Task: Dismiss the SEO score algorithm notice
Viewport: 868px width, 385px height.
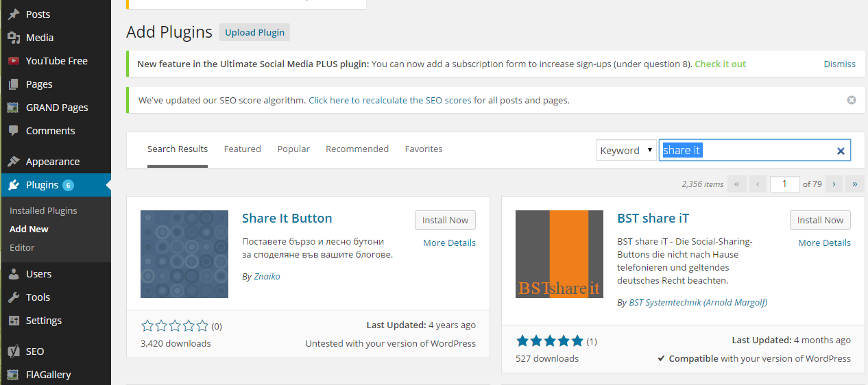Action: click(x=852, y=100)
